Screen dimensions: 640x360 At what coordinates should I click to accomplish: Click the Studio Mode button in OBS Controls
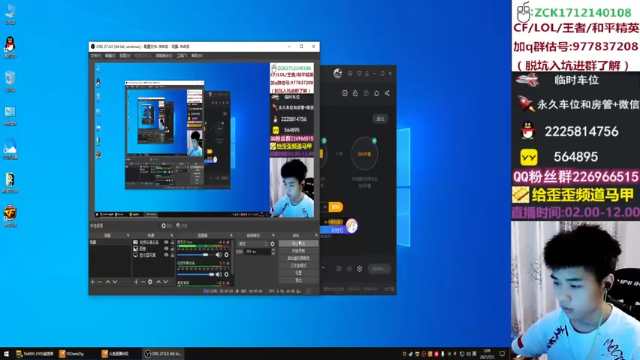(x=298, y=265)
